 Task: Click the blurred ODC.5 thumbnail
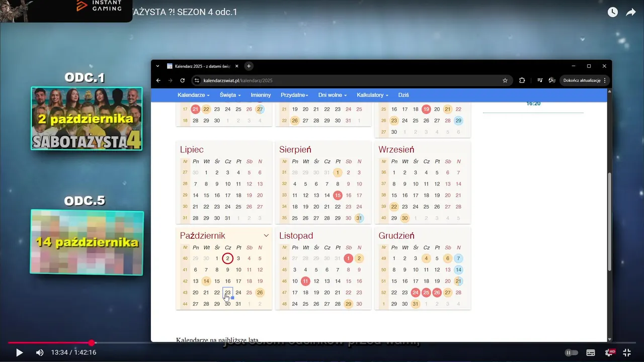tap(87, 242)
